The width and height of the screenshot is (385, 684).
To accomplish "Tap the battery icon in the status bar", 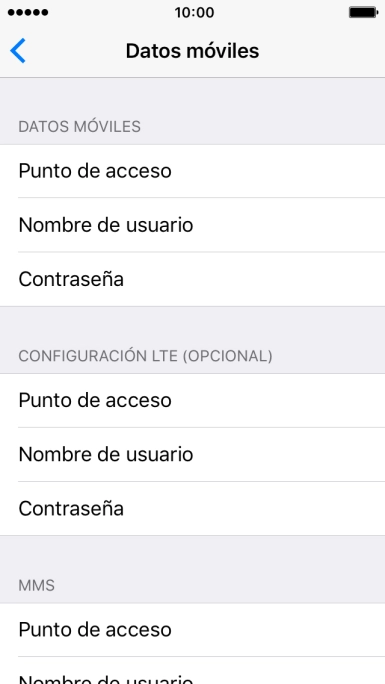I will tap(363, 12).
